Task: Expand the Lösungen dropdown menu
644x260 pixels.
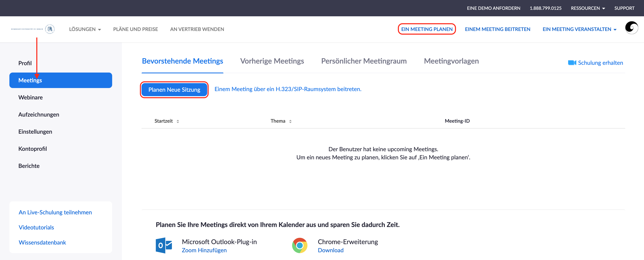Action: [85, 29]
